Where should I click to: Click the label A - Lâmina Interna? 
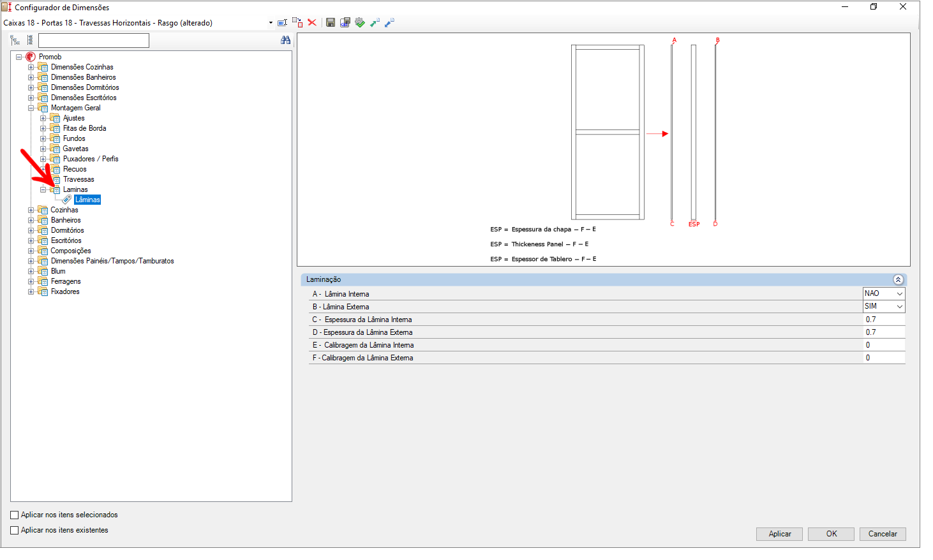point(341,294)
